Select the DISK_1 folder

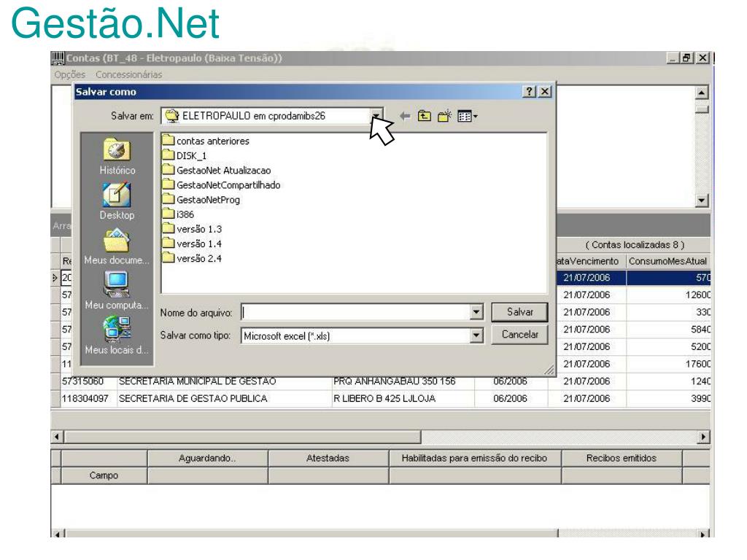[185, 156]
